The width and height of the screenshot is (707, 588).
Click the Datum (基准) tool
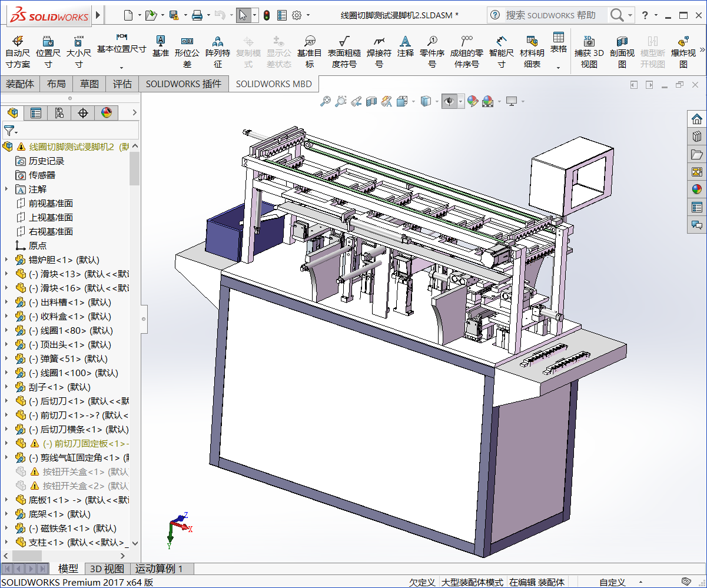pyautogui.click(x=161, y=46)
